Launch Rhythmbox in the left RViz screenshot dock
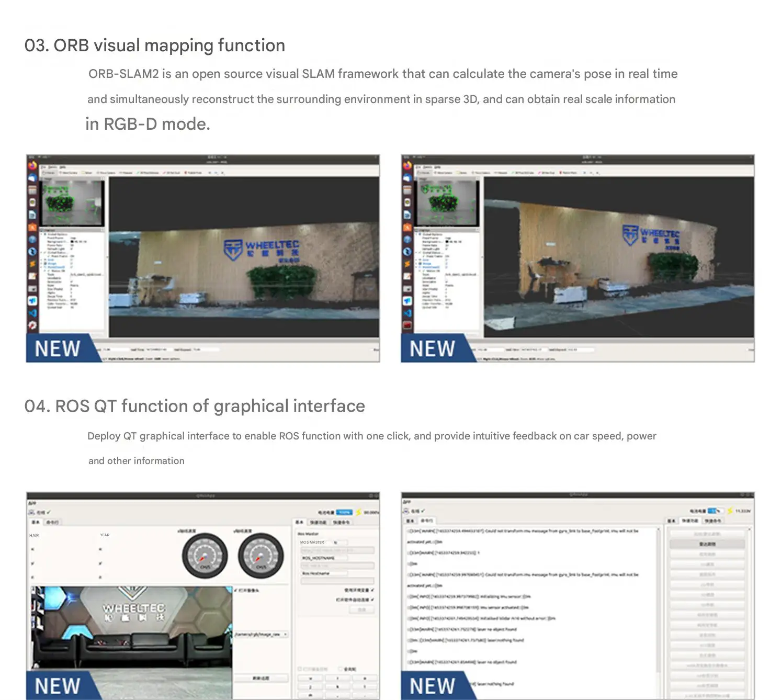This screenshot has height=700, width=781. click(32, 202)
